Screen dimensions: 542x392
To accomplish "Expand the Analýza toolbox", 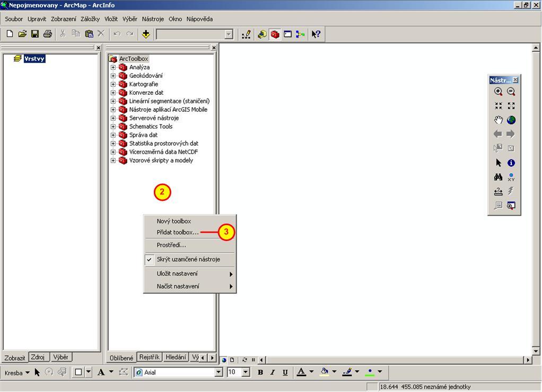I will pos(113,67).
